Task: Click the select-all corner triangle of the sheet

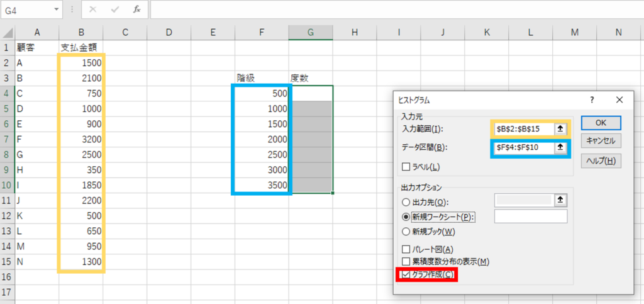Action: click(8, 33)
